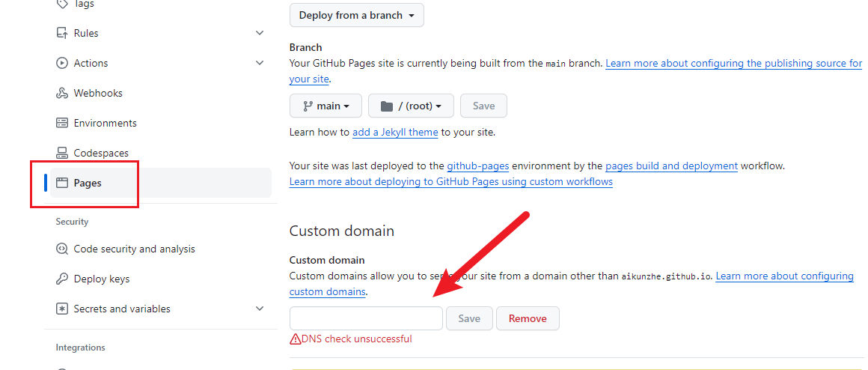The height and width of the screenshot is (370, 868).
Task: Open the / (root) folder dropdown
Action: click(x=411, y=106)
